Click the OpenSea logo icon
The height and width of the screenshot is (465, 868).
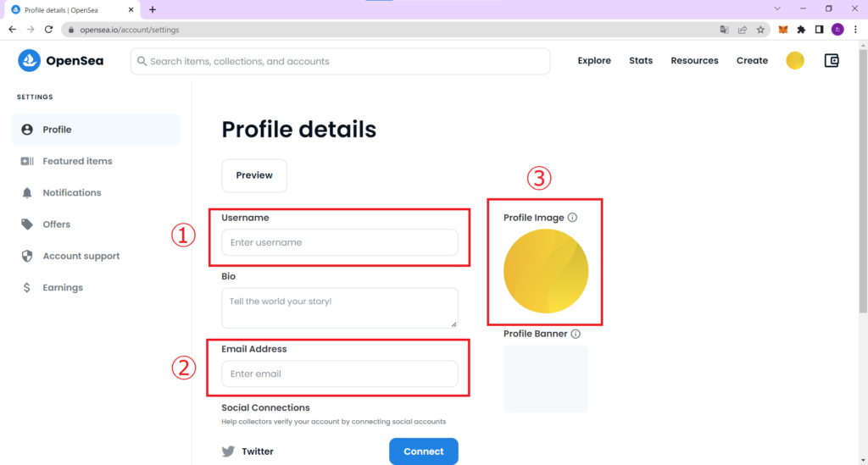29,61
